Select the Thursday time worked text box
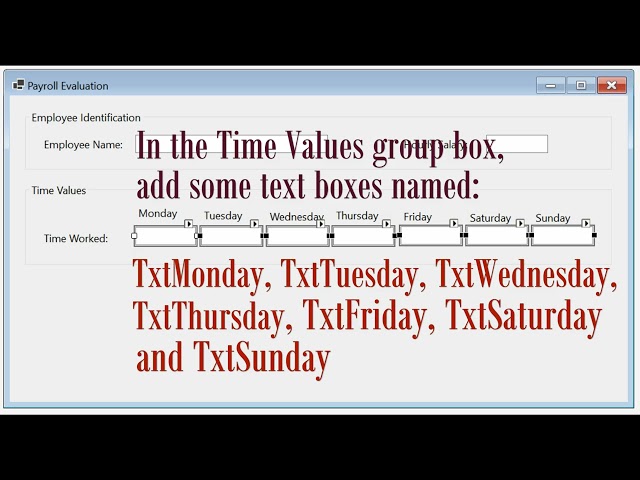Image resolution: width=640 pixels, height=480 pixels. [x=363, y=236]
